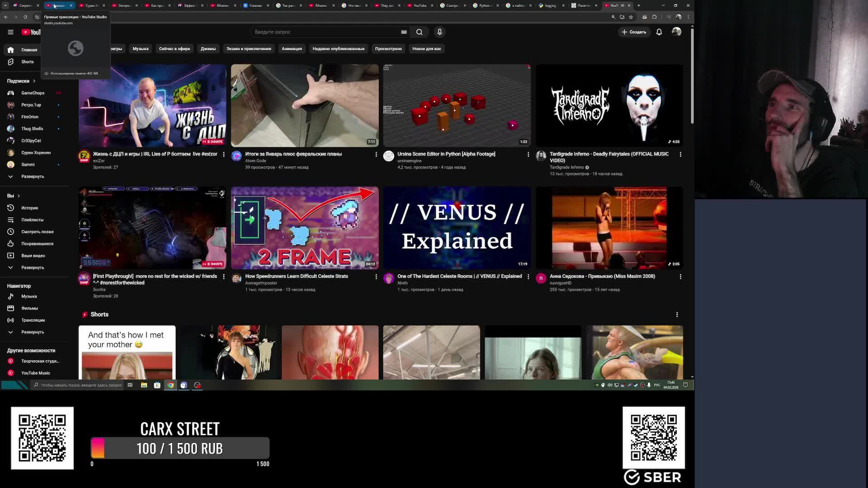
Task: Open the on-screen keyboard in search field
Action: click(x=404, y=32)
